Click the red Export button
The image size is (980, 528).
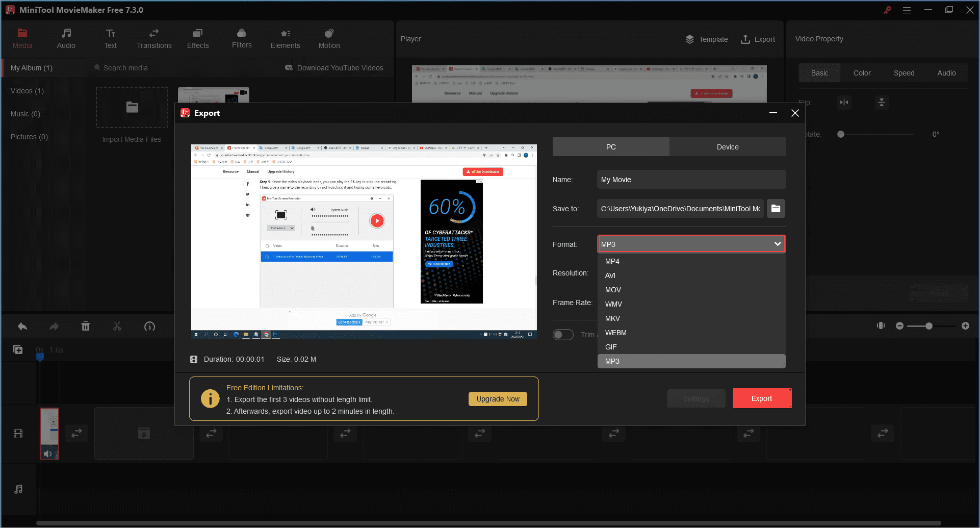[x=762, y=398]
